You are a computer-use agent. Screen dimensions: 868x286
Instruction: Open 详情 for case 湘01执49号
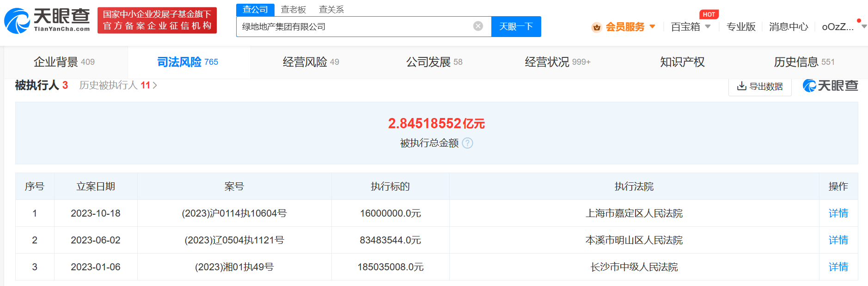click(838, 267)
